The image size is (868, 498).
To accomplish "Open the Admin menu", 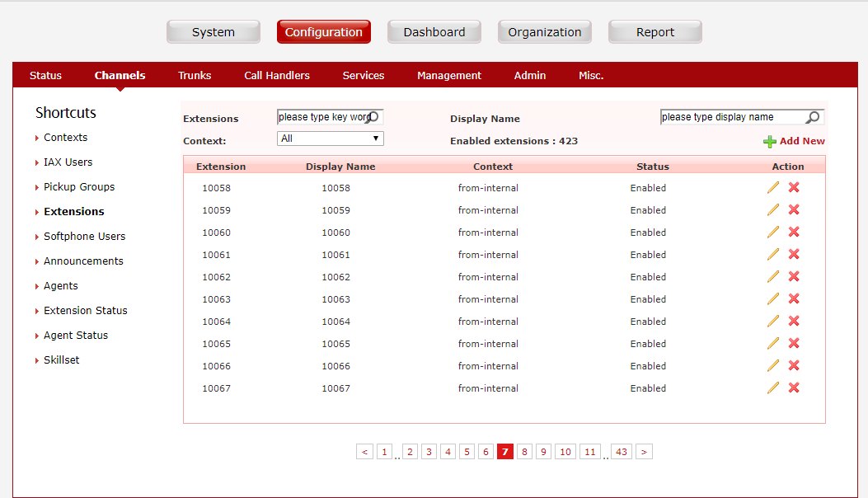I will [530, 75].
